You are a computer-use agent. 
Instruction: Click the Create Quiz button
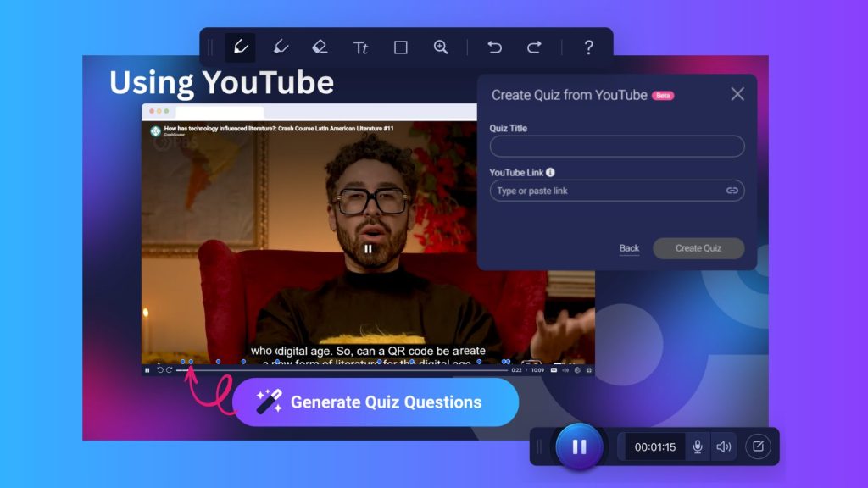tap(698, 248)
